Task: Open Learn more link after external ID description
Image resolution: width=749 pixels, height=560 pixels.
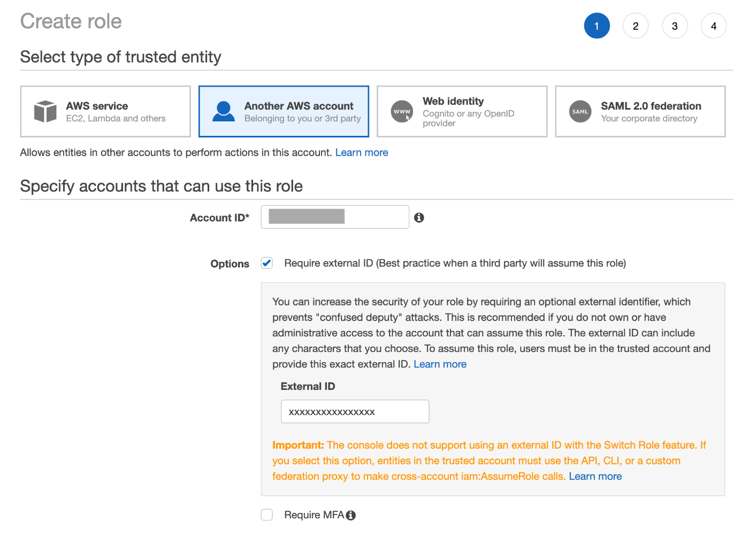Action: [440, 364]
